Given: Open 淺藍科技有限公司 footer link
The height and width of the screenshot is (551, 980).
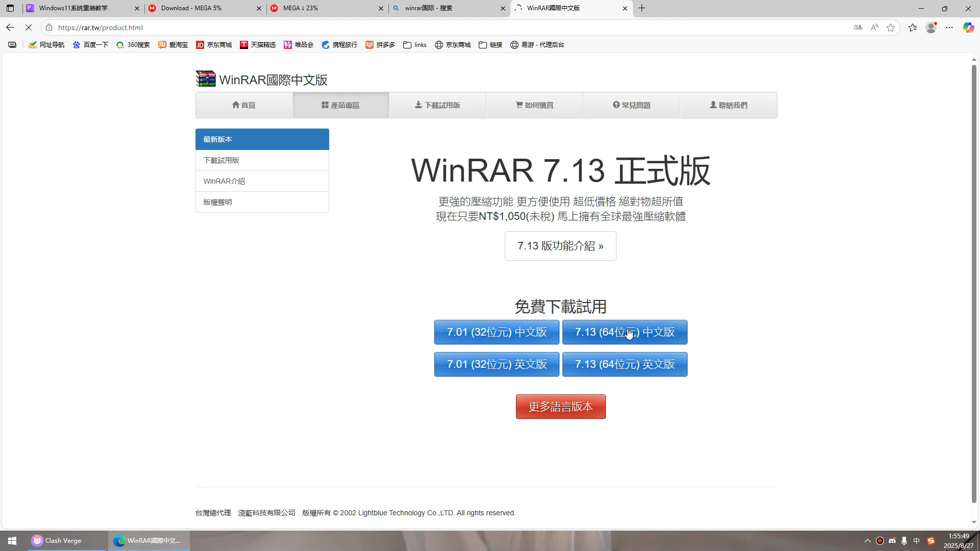Looking at the screenshot, I should click(x=266, y=513).
